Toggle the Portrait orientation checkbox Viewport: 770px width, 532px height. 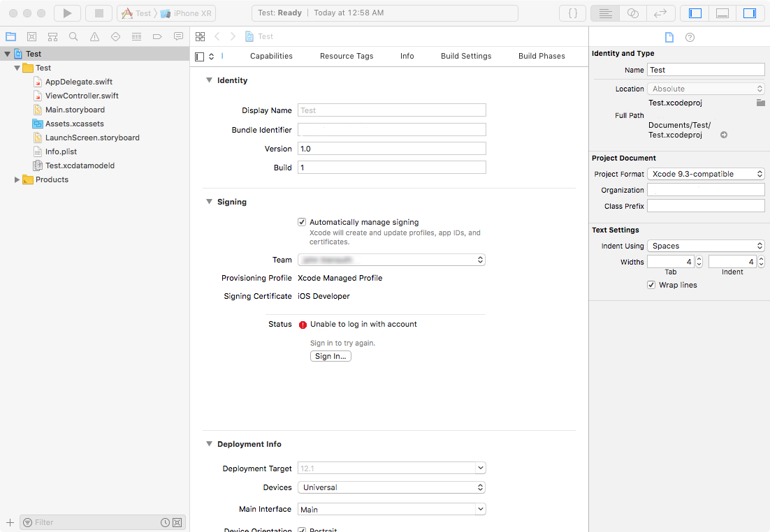point(302,530)
